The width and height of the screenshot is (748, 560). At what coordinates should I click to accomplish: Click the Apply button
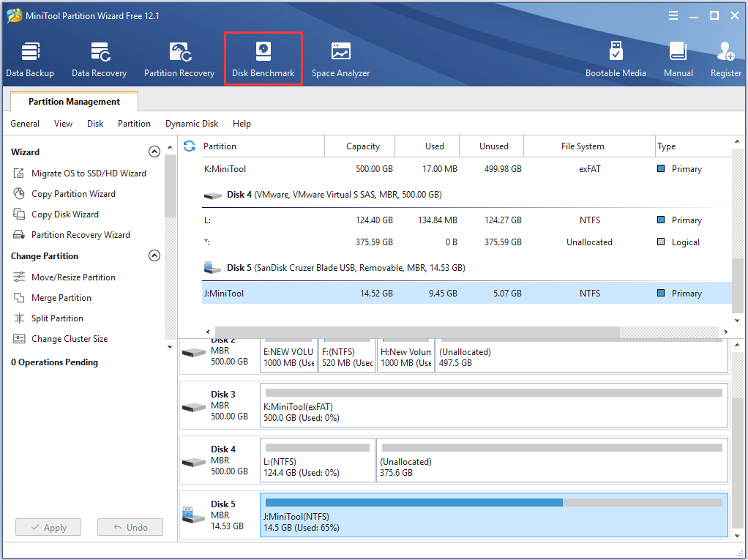tap(48, 527)
